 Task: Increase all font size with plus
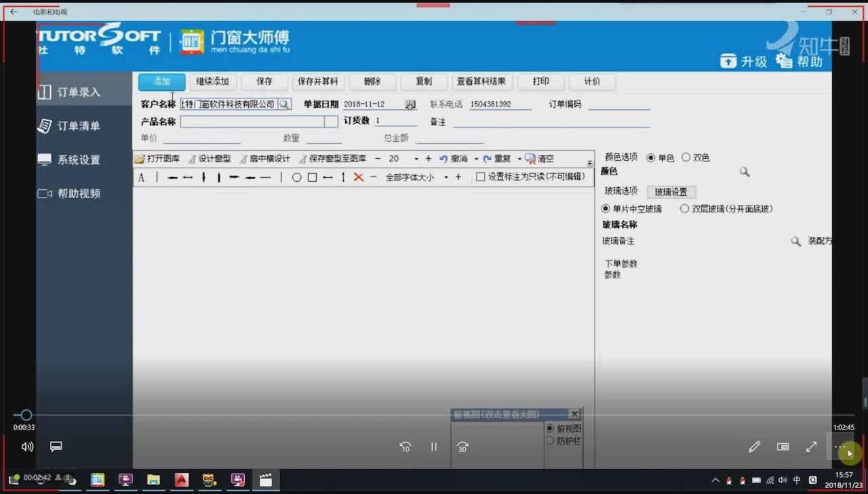[x=458, y=177]
